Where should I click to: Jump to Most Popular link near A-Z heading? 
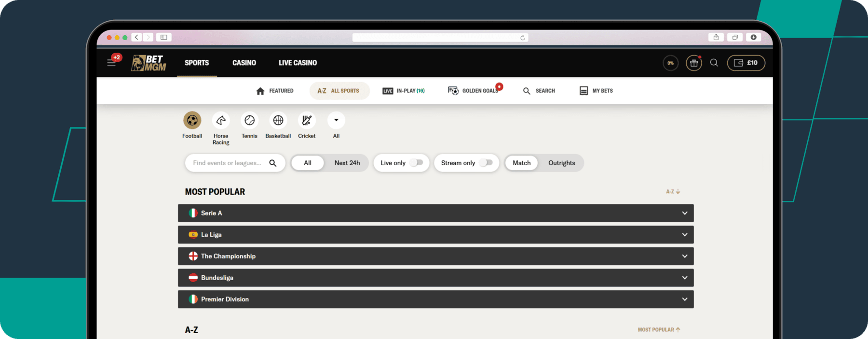(659, 330)
